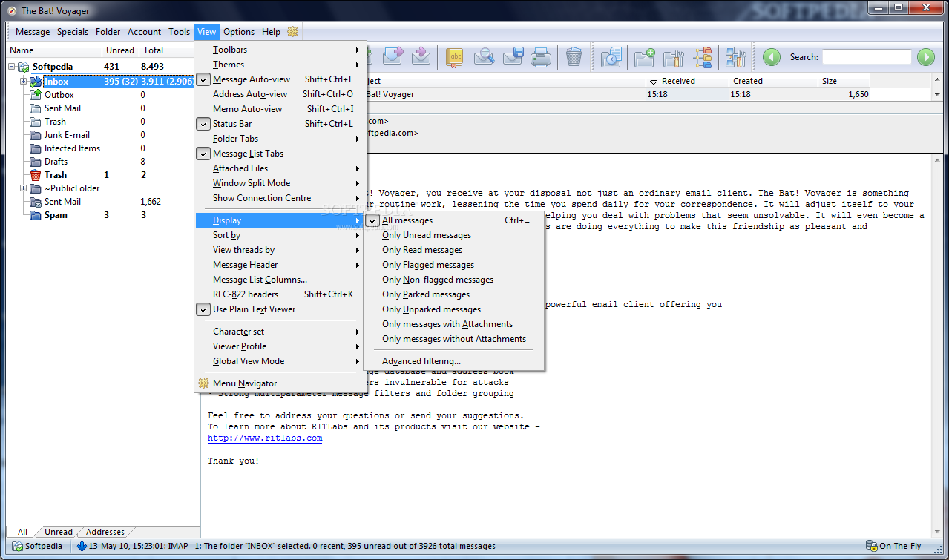Click the On-The-Fly status bar icon
Screen dimensions: 949x560
pyautogui.click(x=871, y=546)
